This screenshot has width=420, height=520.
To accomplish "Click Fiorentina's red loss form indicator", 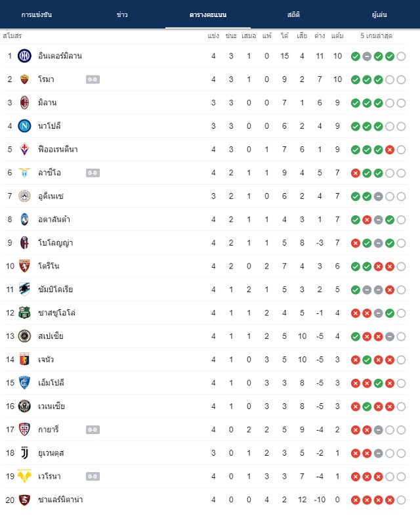I will pos(390,150).
